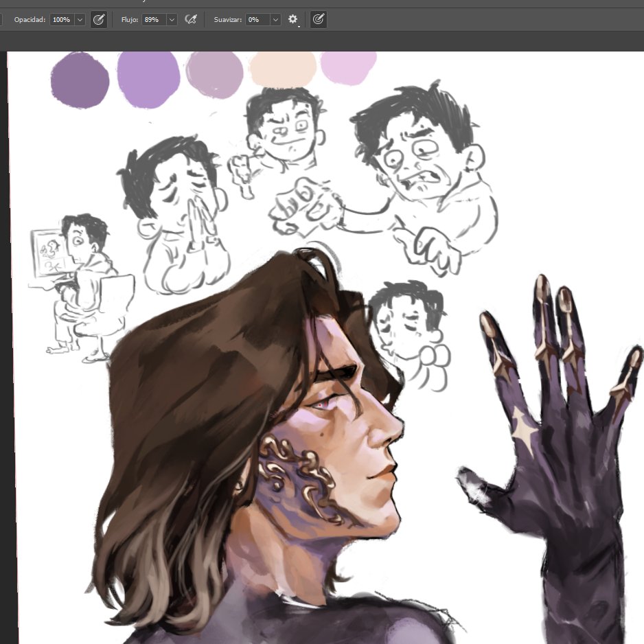This screenshot has width=644, height=644.
Task: Click the Flujo 89% value field
Action: 154,20
